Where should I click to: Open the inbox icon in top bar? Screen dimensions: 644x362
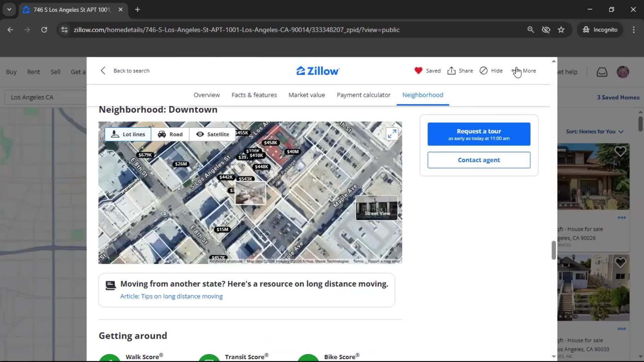click(x=602, y=72)
